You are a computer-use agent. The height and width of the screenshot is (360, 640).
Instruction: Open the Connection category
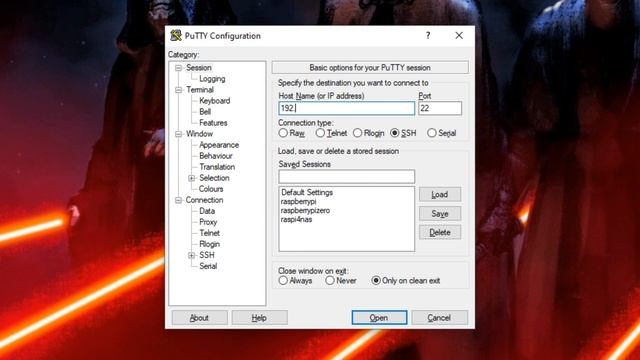coord(204,200)
